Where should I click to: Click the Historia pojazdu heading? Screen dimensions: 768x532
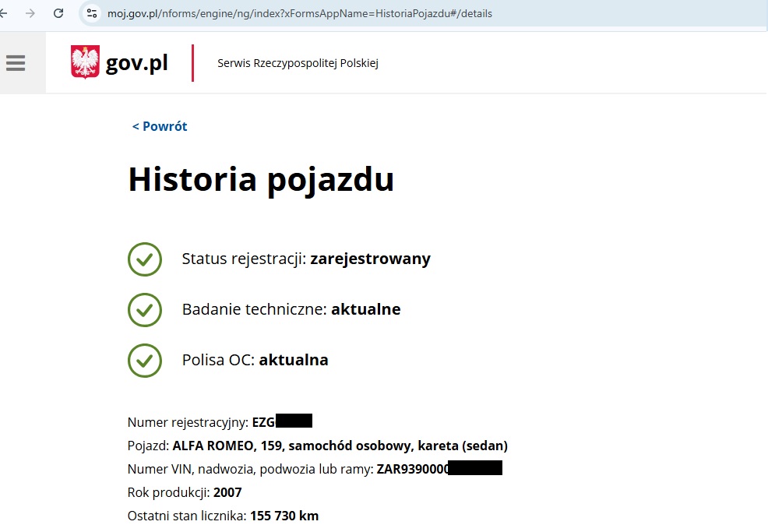(x=260, y=180)
